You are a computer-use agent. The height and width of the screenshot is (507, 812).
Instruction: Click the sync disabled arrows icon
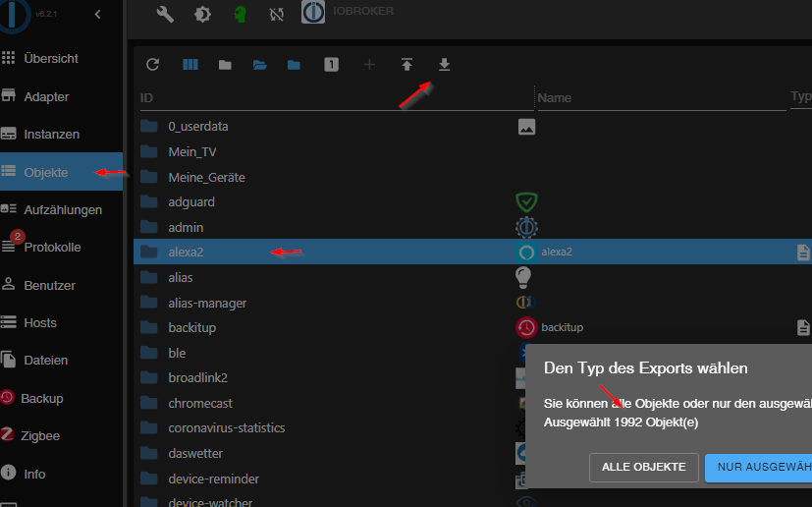277,15
